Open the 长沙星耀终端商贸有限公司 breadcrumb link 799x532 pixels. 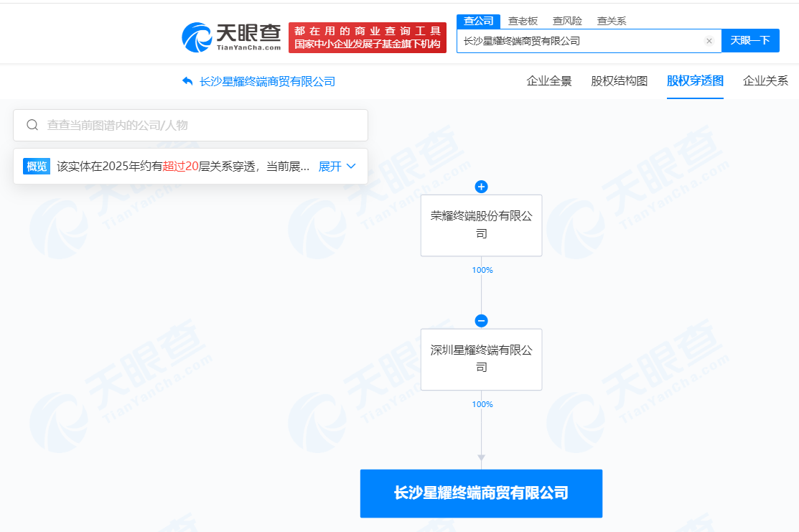coord(267,82)
